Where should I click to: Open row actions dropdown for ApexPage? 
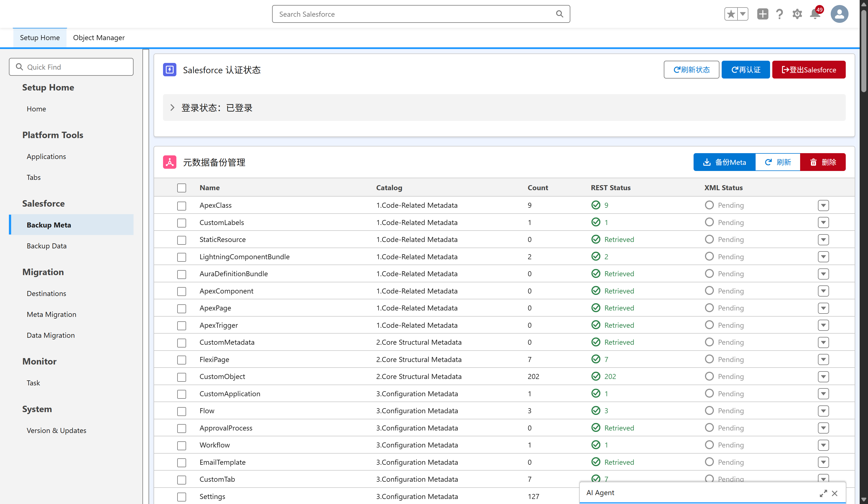tap(823, 308)
